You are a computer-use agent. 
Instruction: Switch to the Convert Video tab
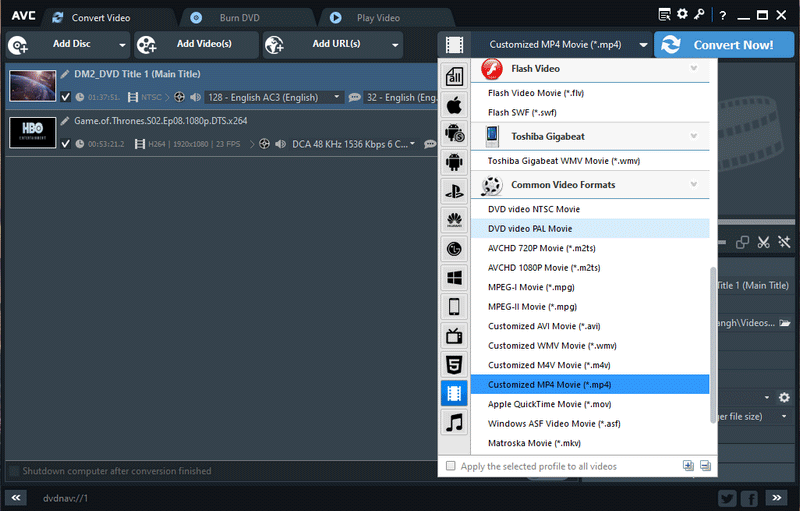(101, 18)
